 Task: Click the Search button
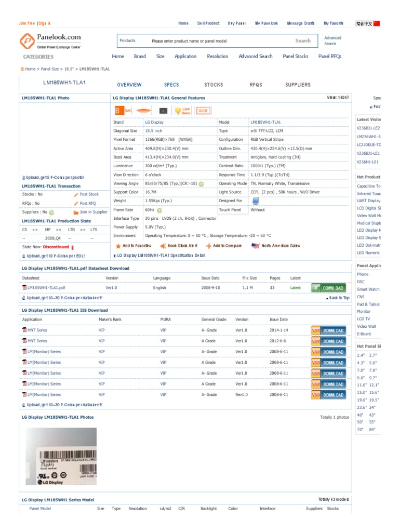tap(303, 41)
